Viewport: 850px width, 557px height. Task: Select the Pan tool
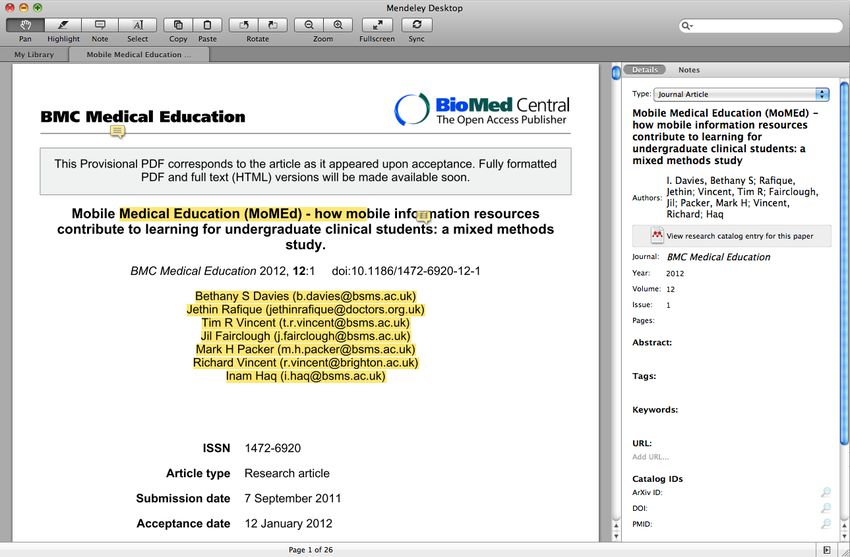tap(25, 25)
